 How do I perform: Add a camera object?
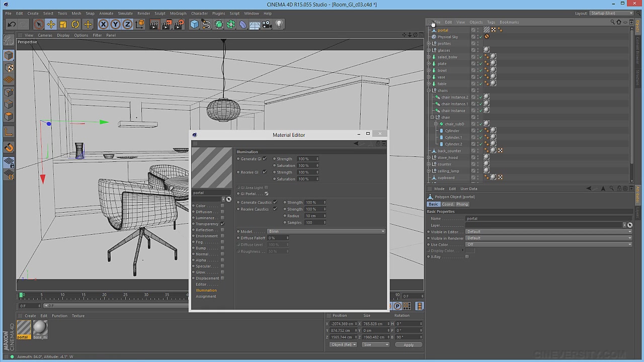[267, 24]
